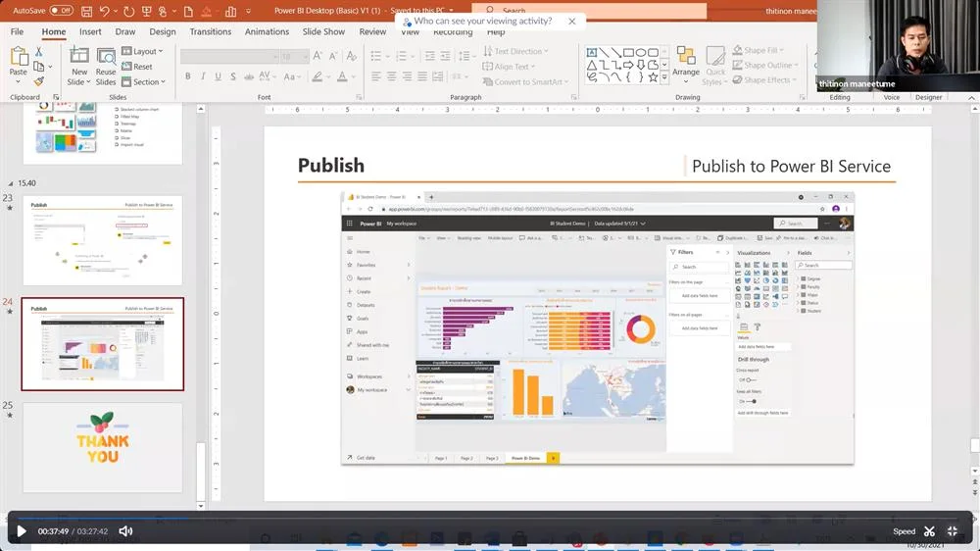Toggle Italic formatting
The image size is (980, 551).
[203, 76]
